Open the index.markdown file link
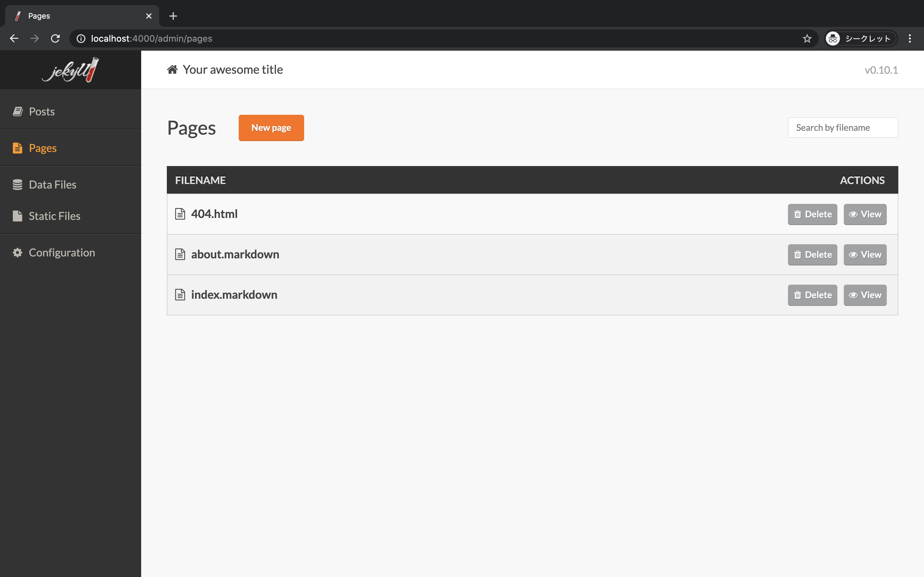 coord(234,295)
